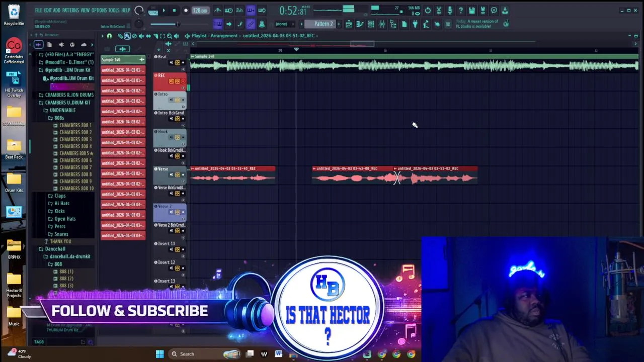The height and width of the screenshot is (362, 644).
Task: Open the ADD menu
Action: coord(57,10)
